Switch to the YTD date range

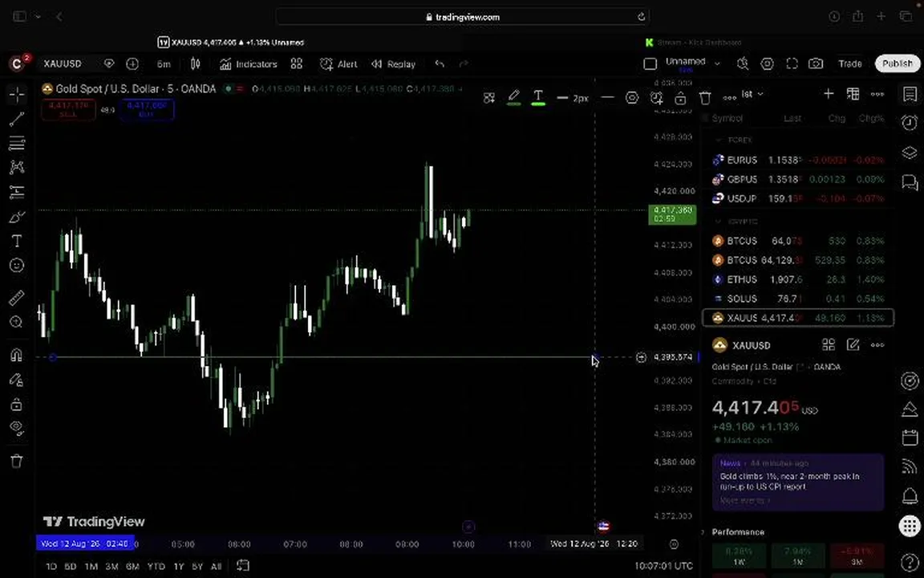[x=156, y=566]
